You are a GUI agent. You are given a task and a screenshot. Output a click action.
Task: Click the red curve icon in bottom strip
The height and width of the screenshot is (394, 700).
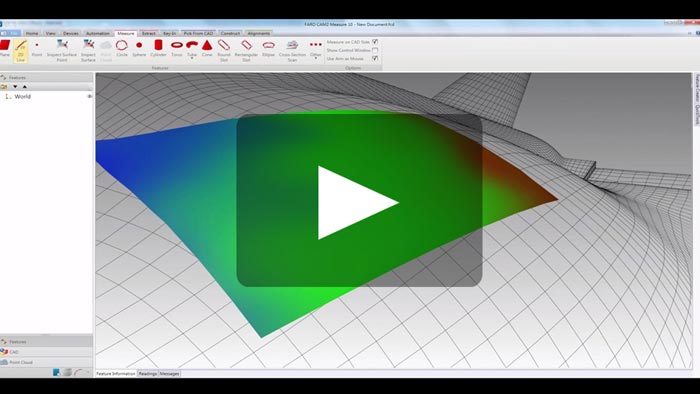coord(78,372)
